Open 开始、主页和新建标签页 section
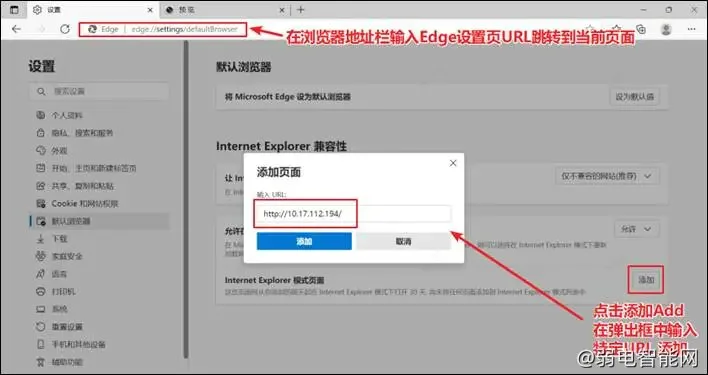Viewport: 708px width, 375px height. [x=93, y=168]
